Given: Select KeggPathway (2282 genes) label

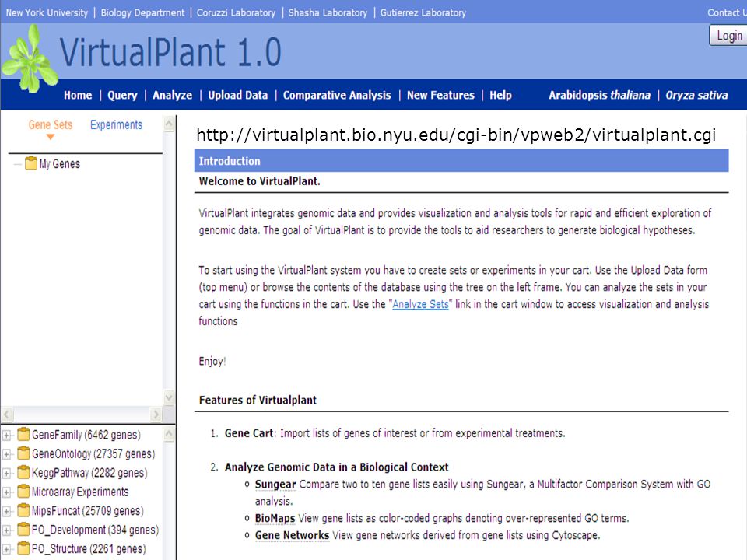Looking at the screenshot, I should pos(89,473).
